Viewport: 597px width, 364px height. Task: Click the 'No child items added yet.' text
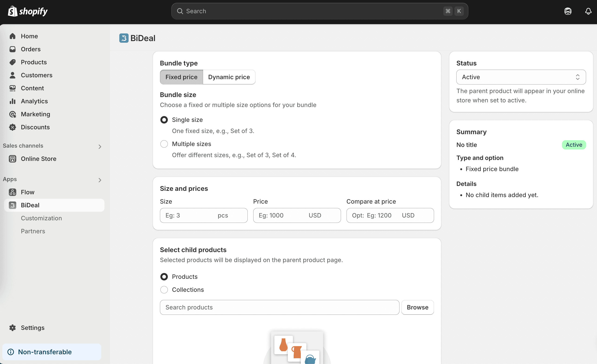click(502, 195)
